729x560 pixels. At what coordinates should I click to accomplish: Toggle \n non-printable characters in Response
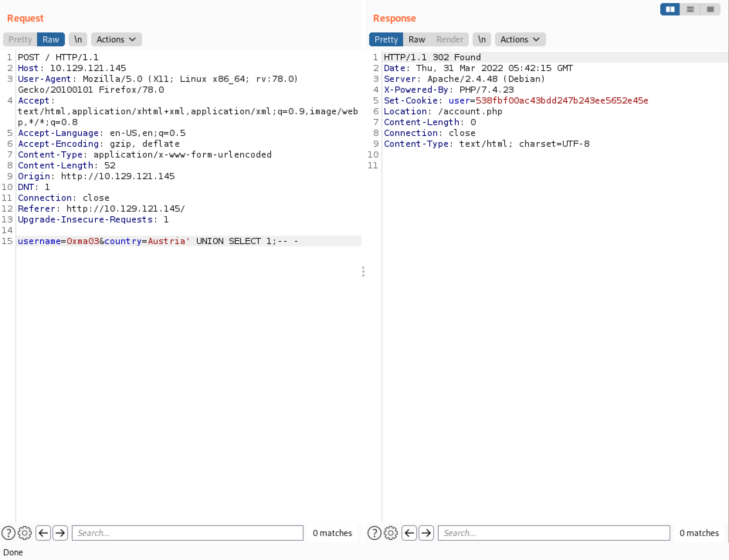(482, 39)
